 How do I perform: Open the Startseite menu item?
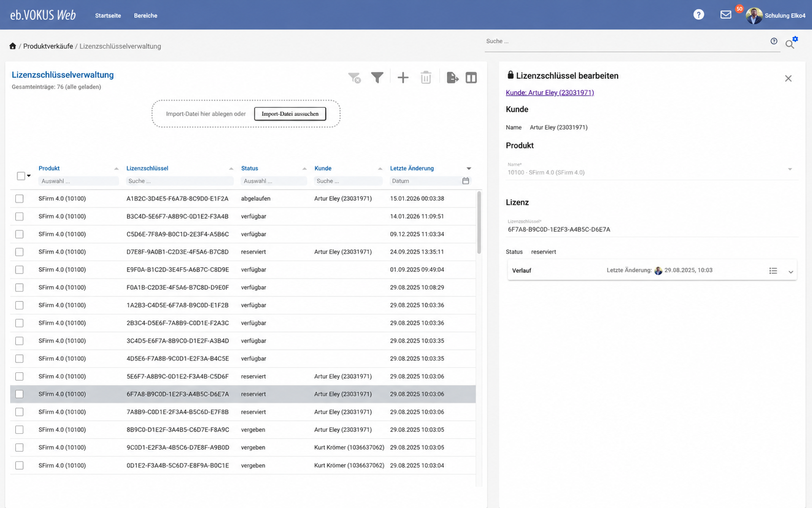(x=108, y=16)
